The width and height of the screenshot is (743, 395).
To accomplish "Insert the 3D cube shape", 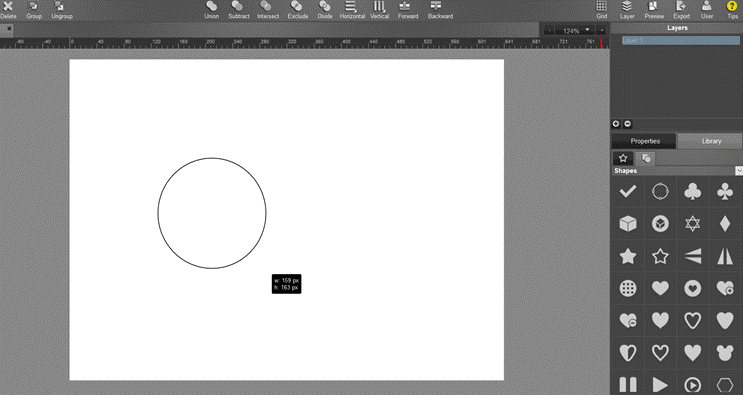I will tap(627, 224).
